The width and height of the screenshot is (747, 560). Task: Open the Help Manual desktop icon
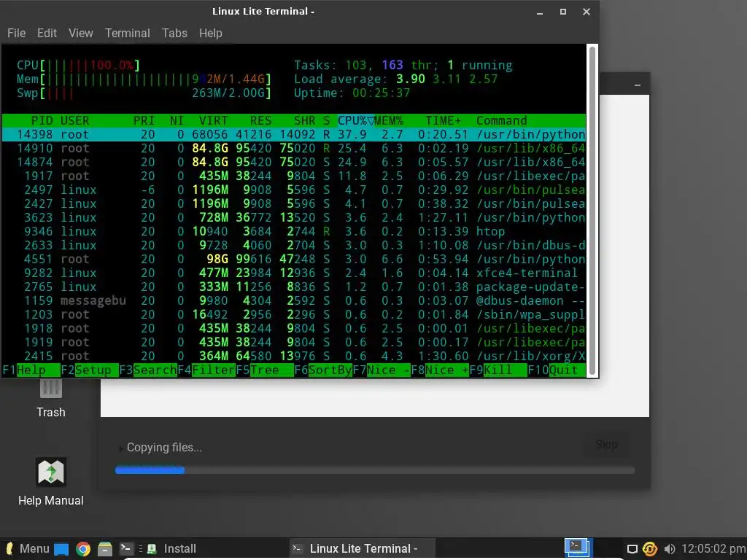50,482
